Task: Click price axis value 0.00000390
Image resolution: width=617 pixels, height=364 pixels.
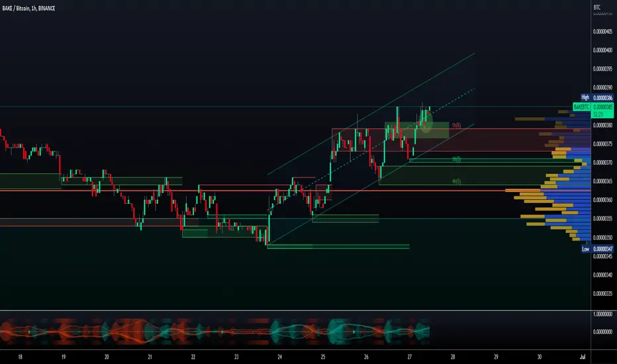Action: coord(602,88)
